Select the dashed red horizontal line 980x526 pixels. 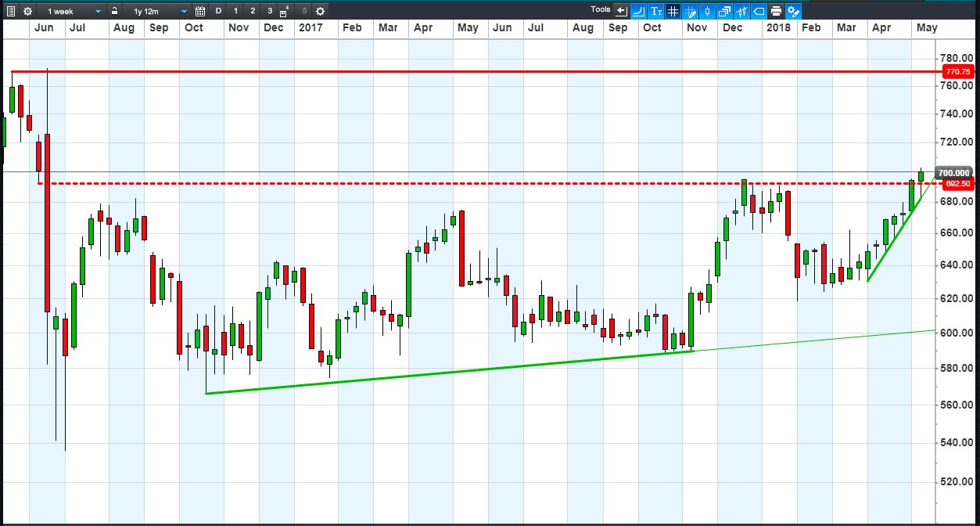[x=488, y=184]
